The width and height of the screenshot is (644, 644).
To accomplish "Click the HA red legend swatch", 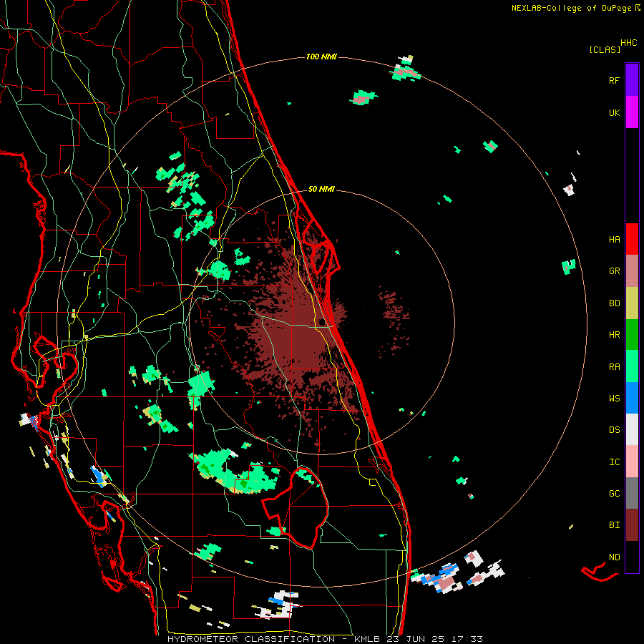I will 632,239.
